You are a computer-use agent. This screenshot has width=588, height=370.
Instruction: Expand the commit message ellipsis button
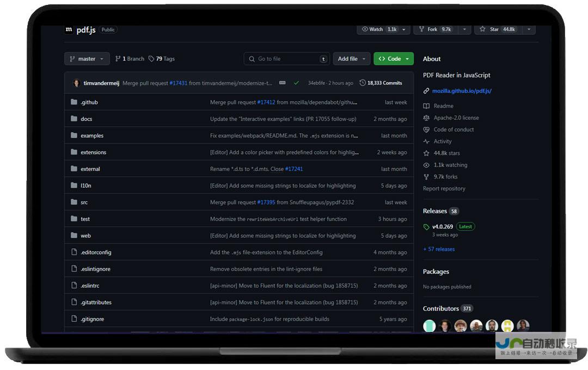[x=283, y=83]
